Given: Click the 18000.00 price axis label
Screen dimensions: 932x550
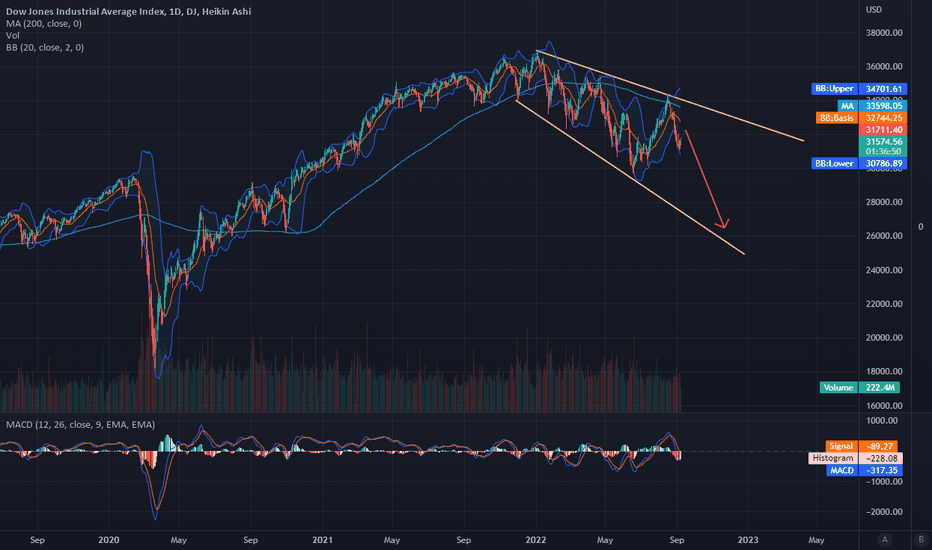Looking at the screenshot, I should pyautogui.click(x=884, y=372).
